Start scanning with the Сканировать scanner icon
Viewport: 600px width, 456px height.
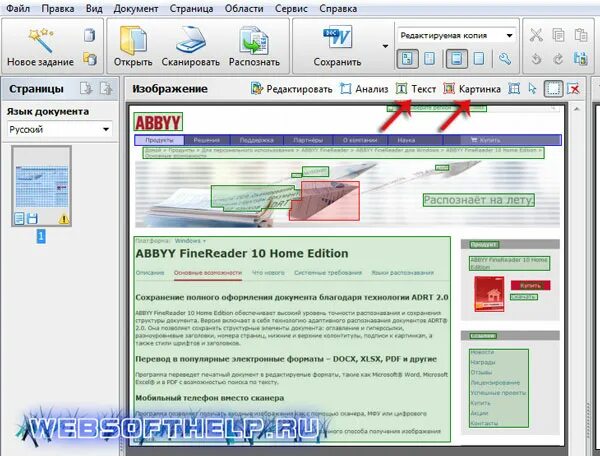tap(191, 40)
